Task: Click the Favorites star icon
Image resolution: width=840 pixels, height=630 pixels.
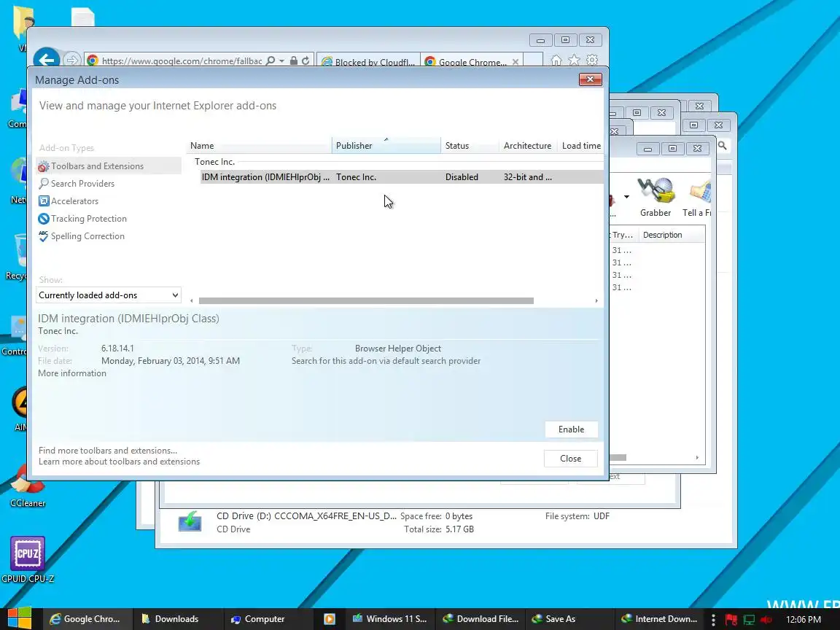Action: (575, 60)
